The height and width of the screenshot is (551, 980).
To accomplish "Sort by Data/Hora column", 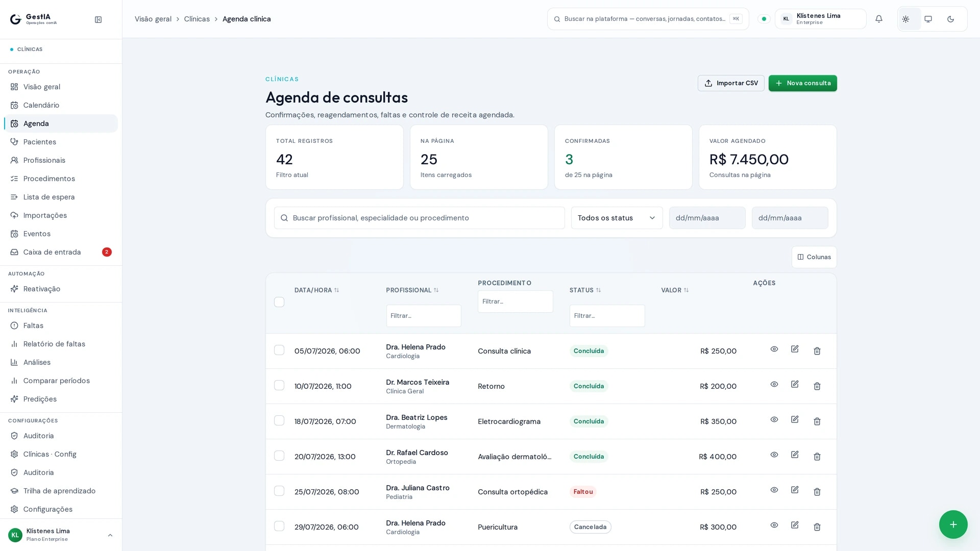I will pos(316,290).
